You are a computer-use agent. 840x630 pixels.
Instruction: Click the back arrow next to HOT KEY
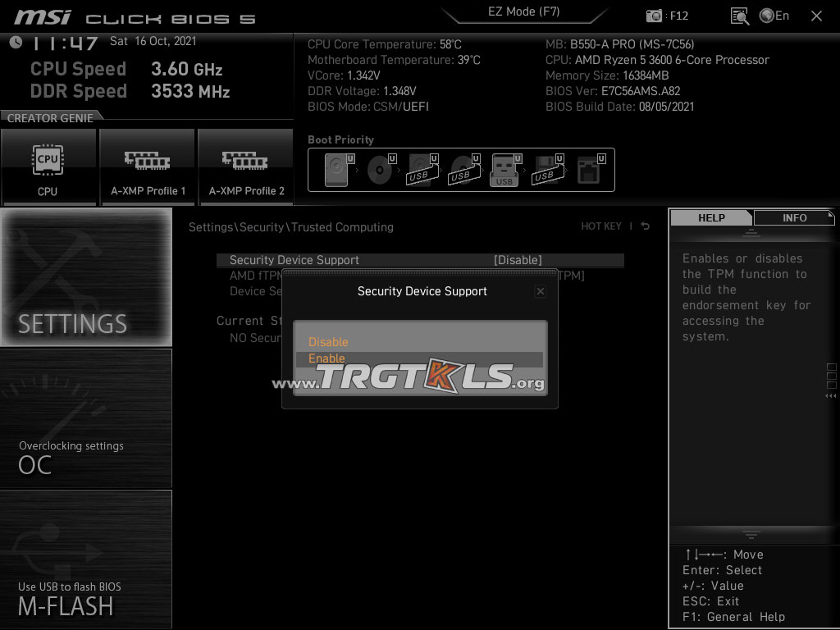click(x=646, y=226)
